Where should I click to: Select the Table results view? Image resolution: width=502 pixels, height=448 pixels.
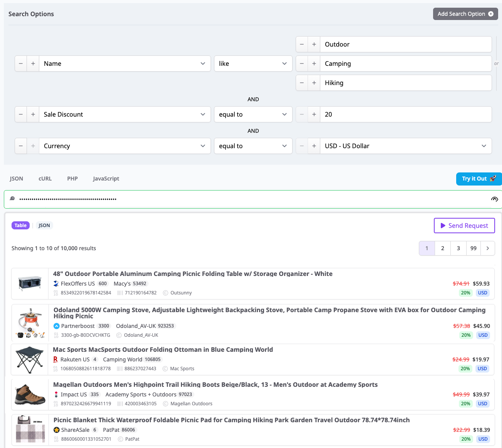[x=20, y=226]
